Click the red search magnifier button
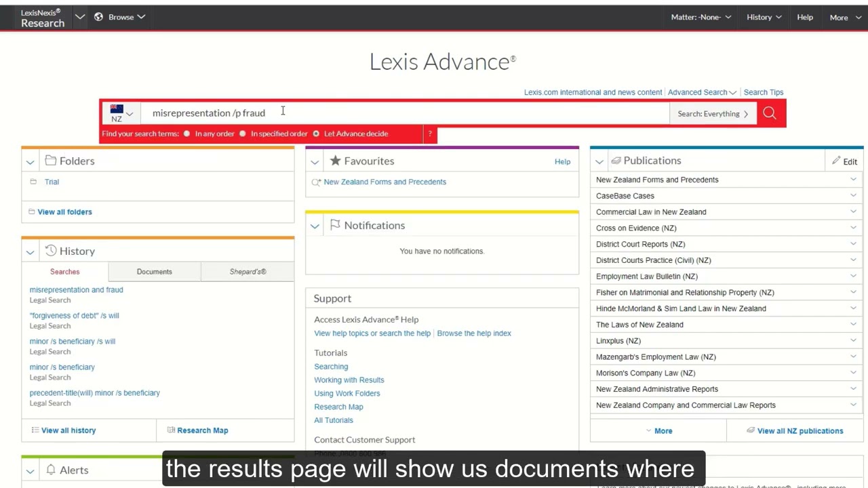868x488 pixels. click(769, 113)
